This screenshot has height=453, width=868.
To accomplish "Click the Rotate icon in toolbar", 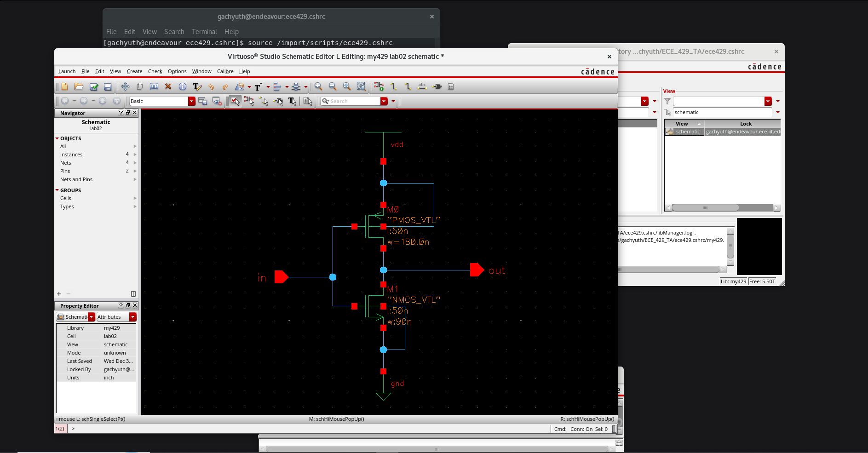I will click(x=240, y=86).
